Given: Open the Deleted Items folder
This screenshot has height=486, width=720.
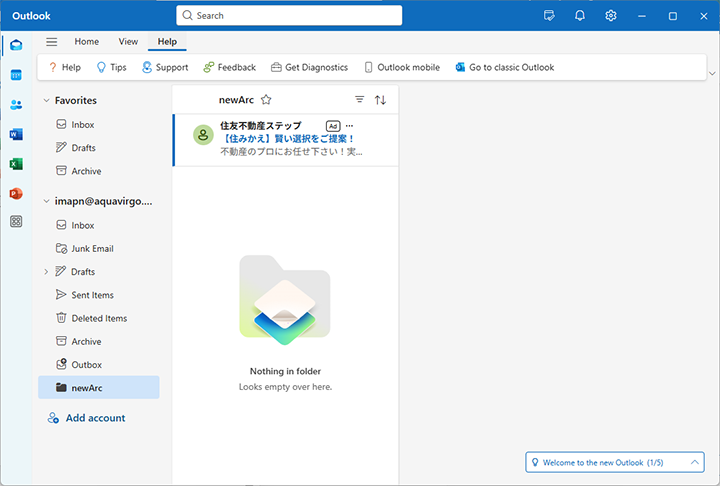Looking at the screenshot, I should click(x=99, y=318).
